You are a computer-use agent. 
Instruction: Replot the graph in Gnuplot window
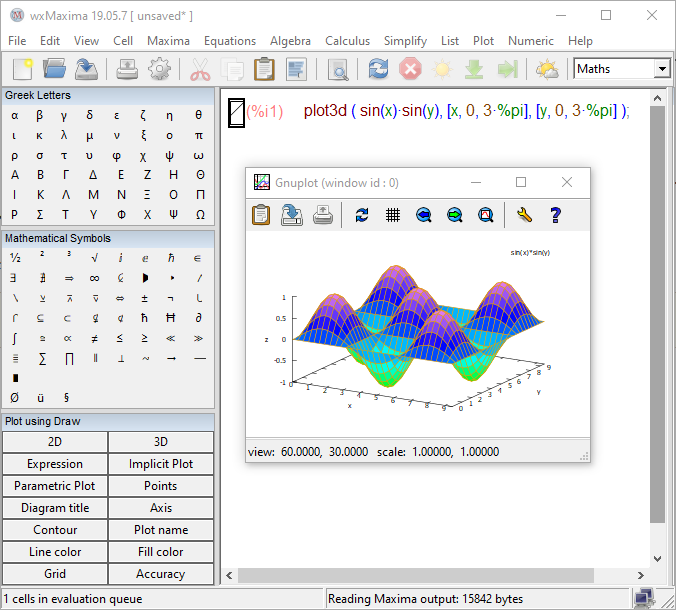click(x=362, y=215)
